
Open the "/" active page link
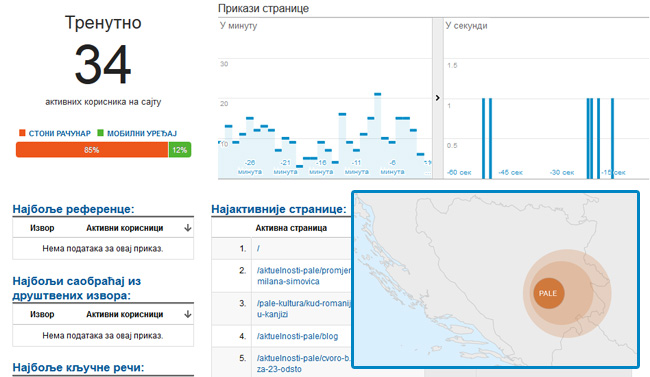point(258,248)
